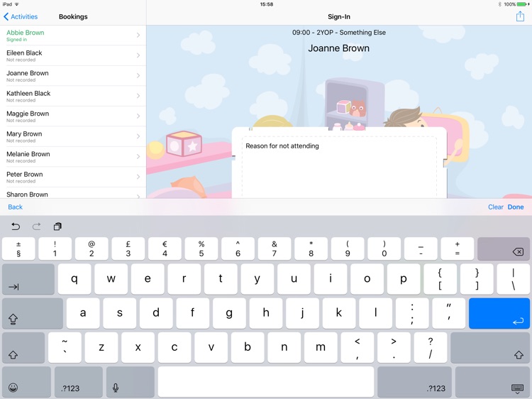The image size is (532, 399).
Task: Tap the number 1 exclamation key
Action: click(55, 249)
